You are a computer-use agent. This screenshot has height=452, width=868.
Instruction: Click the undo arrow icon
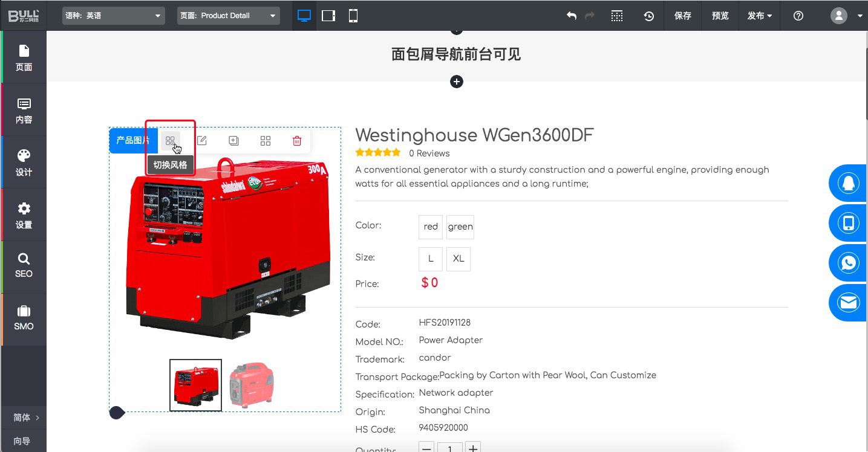(x=571, y=16)
